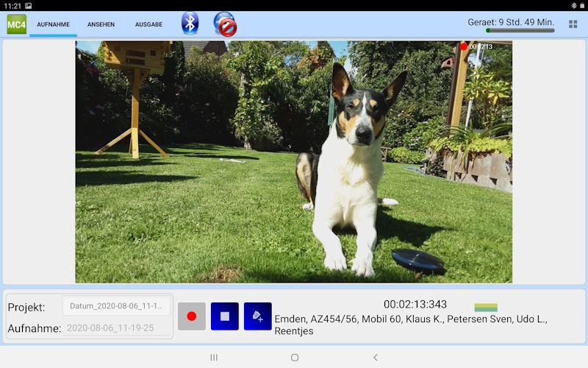This screenshot has width=588, height=368.
Task: Add a marker with the pen-plus icon
Action: tap(257, 316)
